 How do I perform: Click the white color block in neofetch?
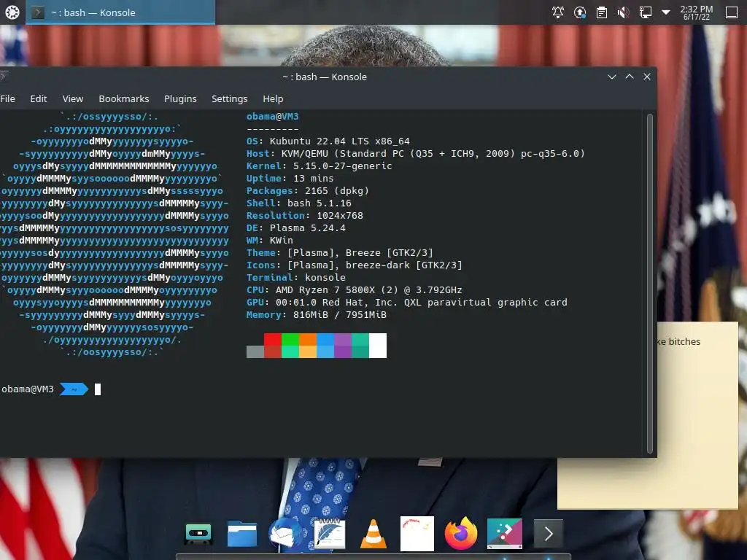[x=378, y=345]
